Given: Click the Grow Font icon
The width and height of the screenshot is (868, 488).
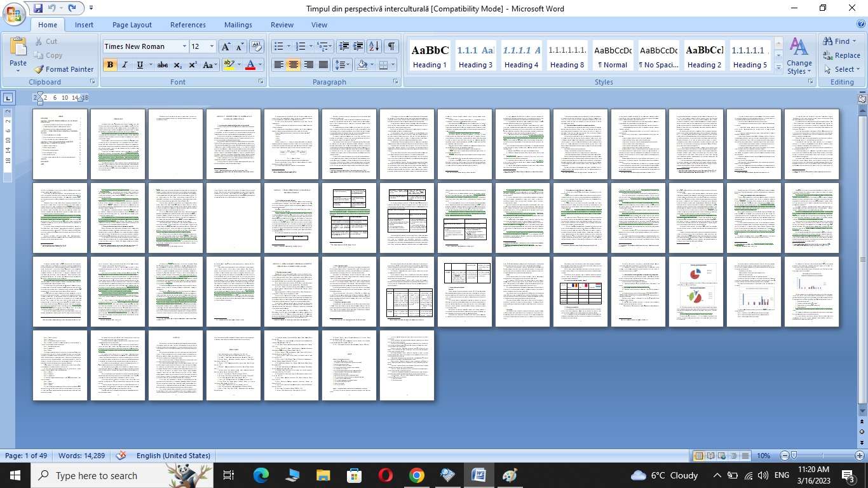Looking at the screenshot, I should [x=226, y=46].
